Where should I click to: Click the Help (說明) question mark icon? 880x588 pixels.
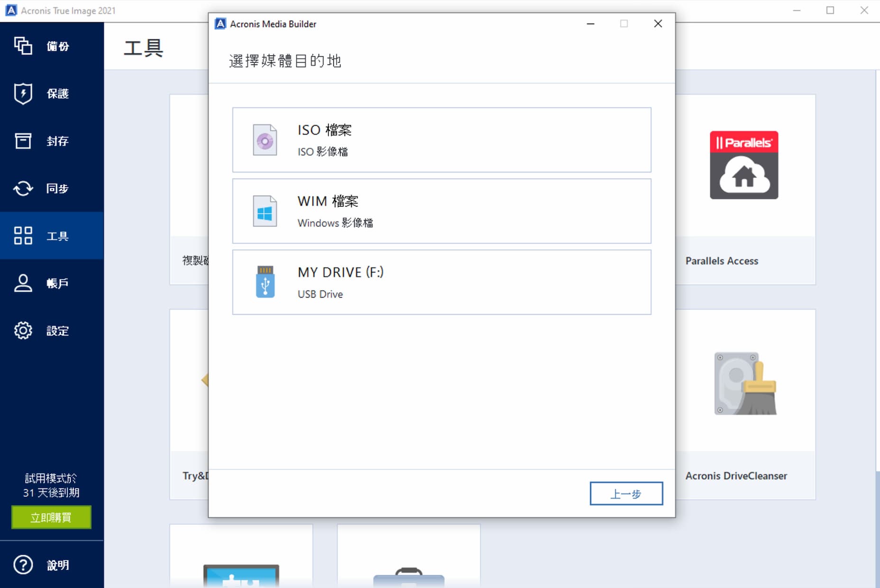(x=23, y=565)
